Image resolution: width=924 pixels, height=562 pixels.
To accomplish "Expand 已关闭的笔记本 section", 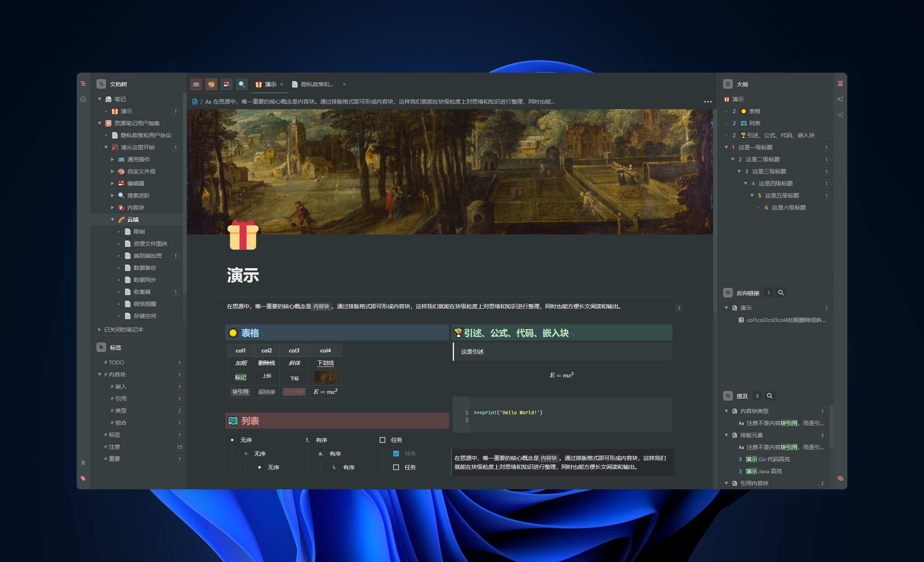I will [100, 330].
